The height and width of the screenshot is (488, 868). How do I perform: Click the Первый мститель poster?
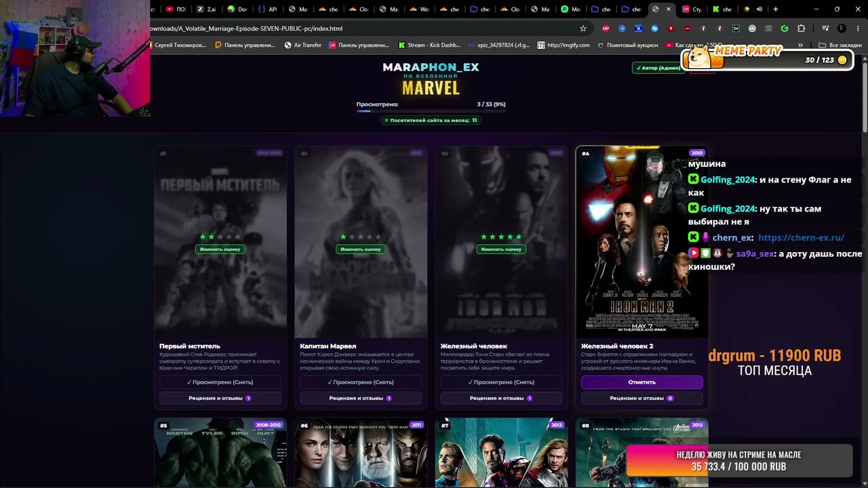pos(220,241)
